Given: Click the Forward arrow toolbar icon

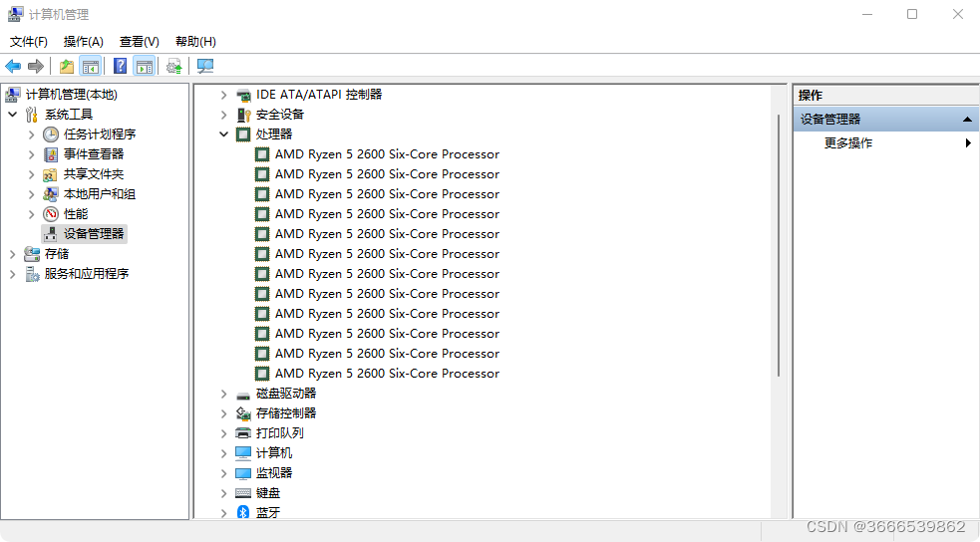Looking at the screenshot, I should [x=36, y=66].
